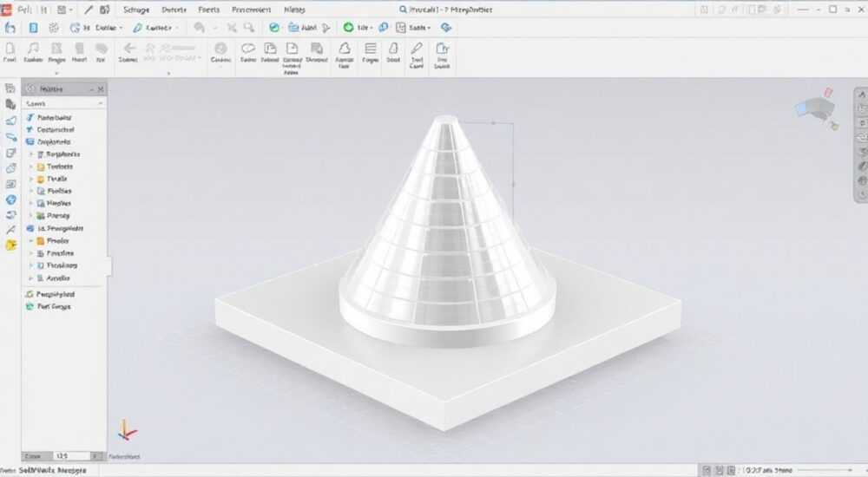Click the top icon of the right-edge vertical toolbar
The height and width of the screenshot is (477, 868).
pyautogui.click(x=862, y=95)
